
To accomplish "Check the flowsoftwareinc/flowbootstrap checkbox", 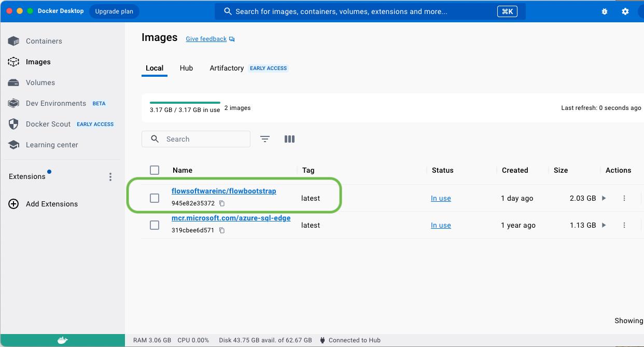I will coord(155,198).
